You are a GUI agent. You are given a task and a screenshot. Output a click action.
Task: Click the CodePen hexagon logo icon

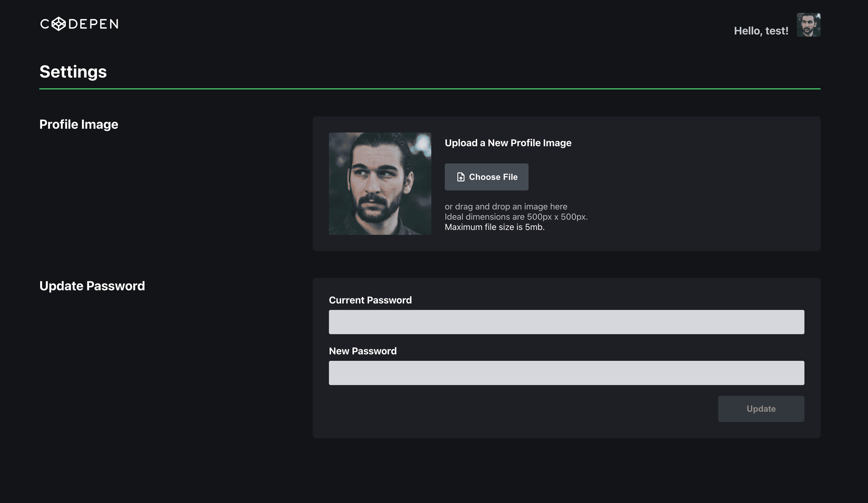[59, 25]
